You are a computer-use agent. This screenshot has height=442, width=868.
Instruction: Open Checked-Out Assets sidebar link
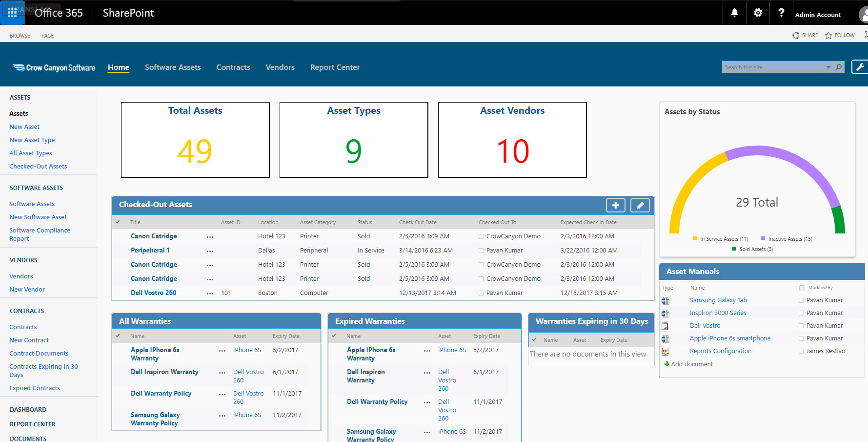[x=38, y=166]
